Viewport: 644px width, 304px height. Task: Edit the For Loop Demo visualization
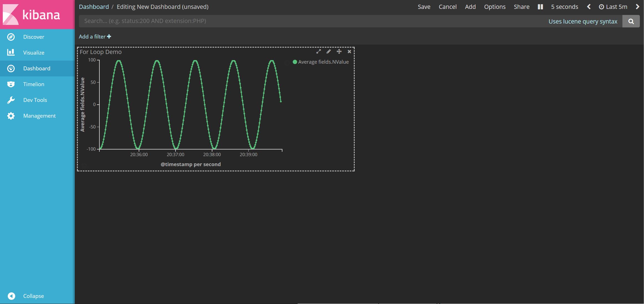329,51
